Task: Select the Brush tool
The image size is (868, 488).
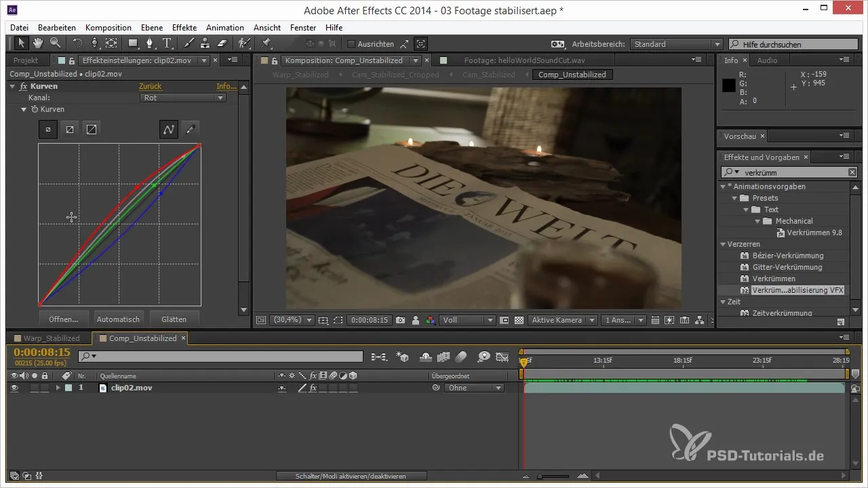Action: tap(190, 43)
